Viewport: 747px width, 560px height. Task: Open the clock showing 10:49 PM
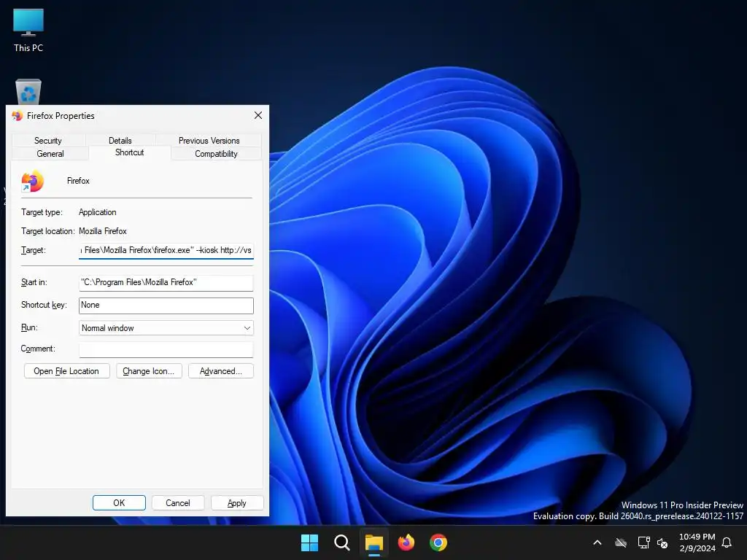point(697,542)
